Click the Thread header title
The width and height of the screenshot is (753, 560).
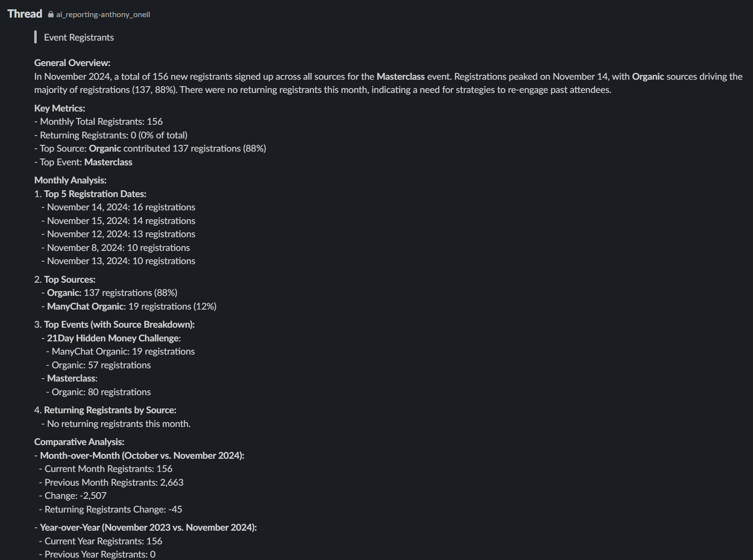(x=25, y=14)
